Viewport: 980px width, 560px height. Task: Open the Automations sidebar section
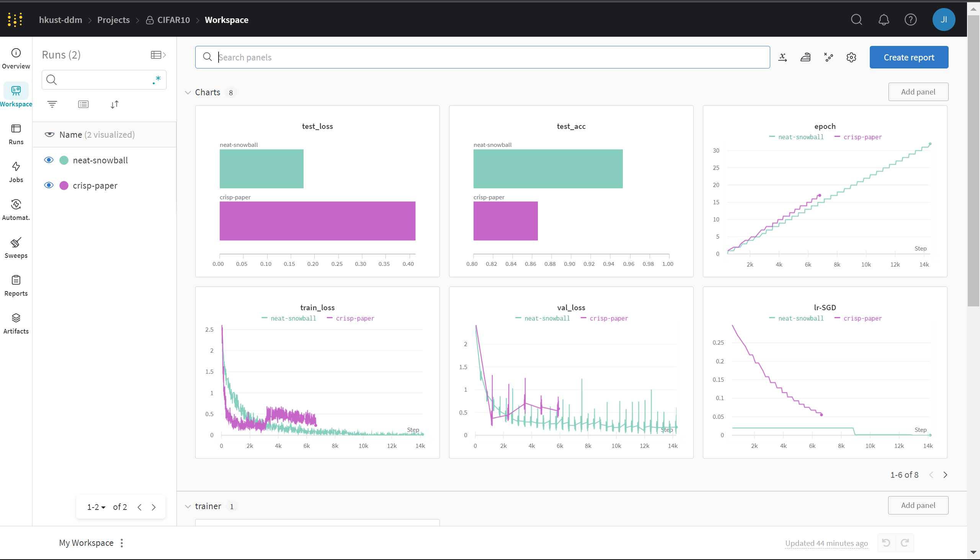[16, 210]
